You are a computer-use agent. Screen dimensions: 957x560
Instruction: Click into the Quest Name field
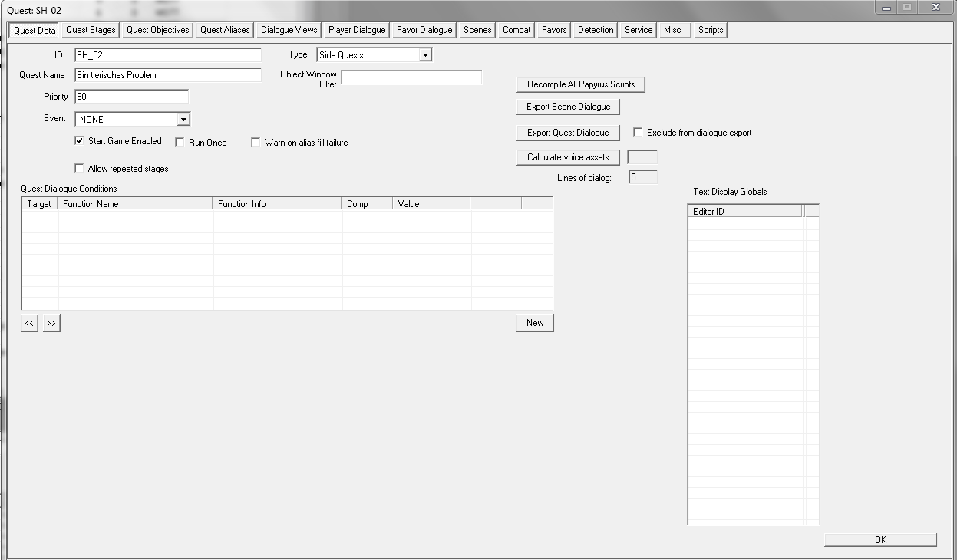point(167,75)
